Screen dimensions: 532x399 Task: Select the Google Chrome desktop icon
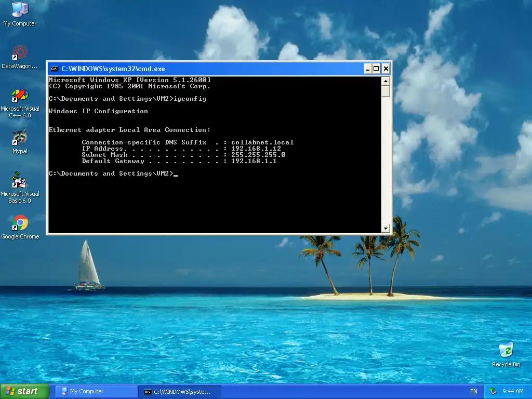coord(20,227)
